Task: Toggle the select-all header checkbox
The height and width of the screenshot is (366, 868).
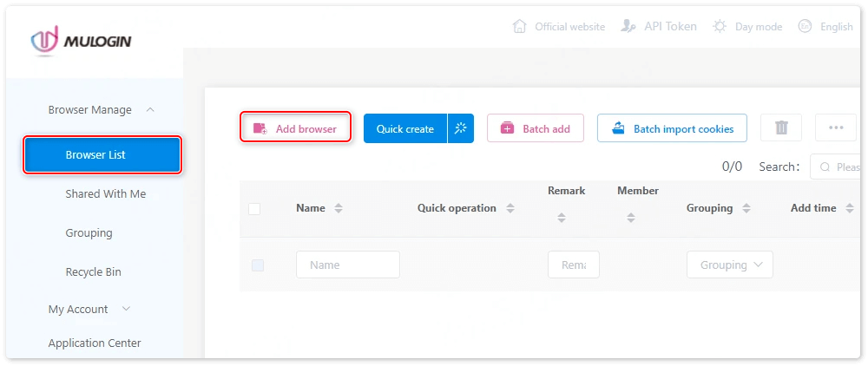Action: tap(254, 208)
